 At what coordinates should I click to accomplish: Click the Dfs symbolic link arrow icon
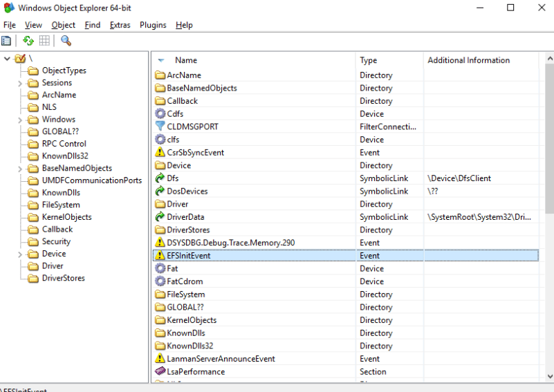[x=160, y=178]
